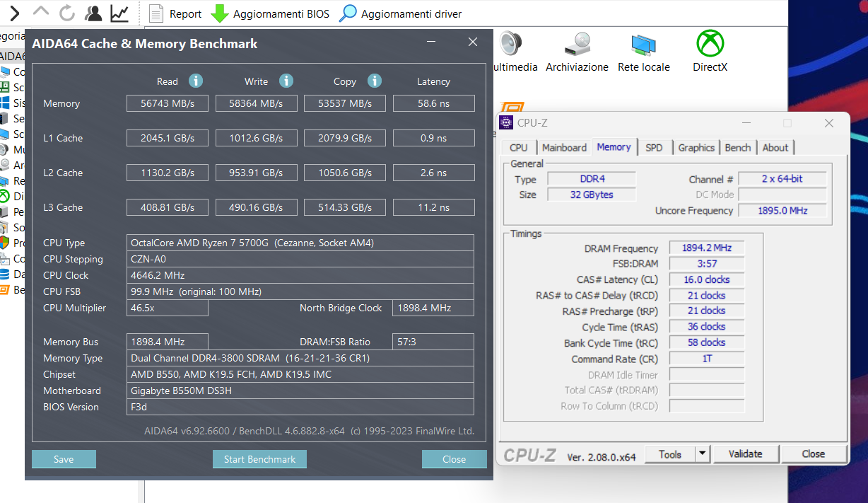Click the CPU-Z Channel # field 2 x 64-bit
Screen dimensions: 868x503
pyautogui.click(x=782, y=179)
